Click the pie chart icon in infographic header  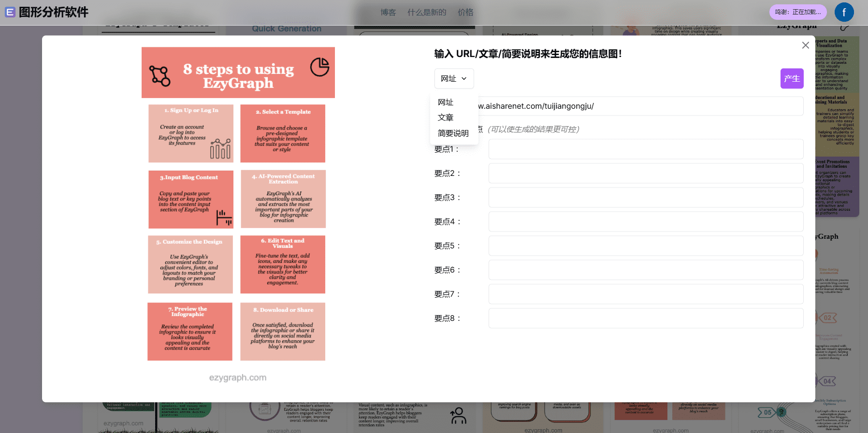click(x=319, y=67)
